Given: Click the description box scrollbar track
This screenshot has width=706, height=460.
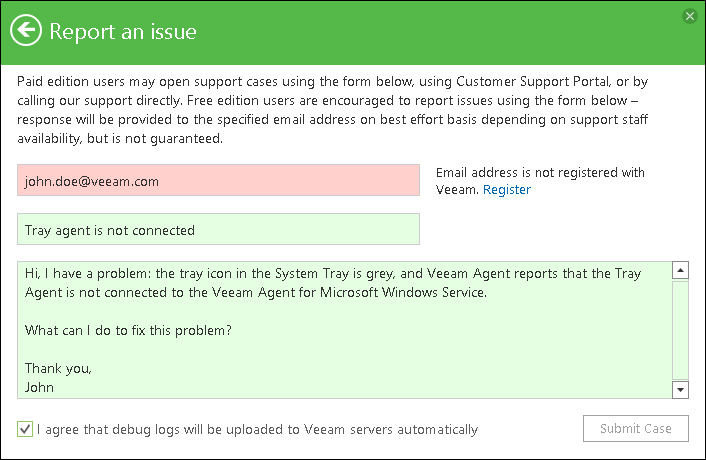Looking at the screenshot, I should (681, 330).
